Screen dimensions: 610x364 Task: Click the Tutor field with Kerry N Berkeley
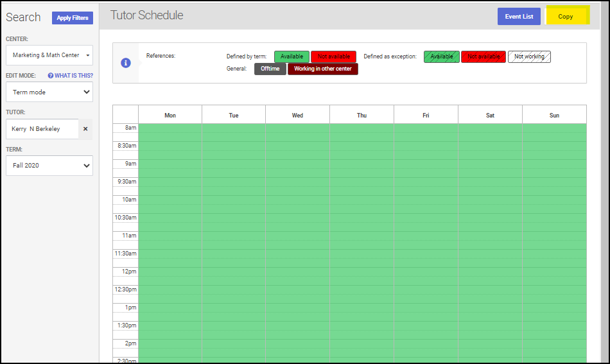pos(42,129)
